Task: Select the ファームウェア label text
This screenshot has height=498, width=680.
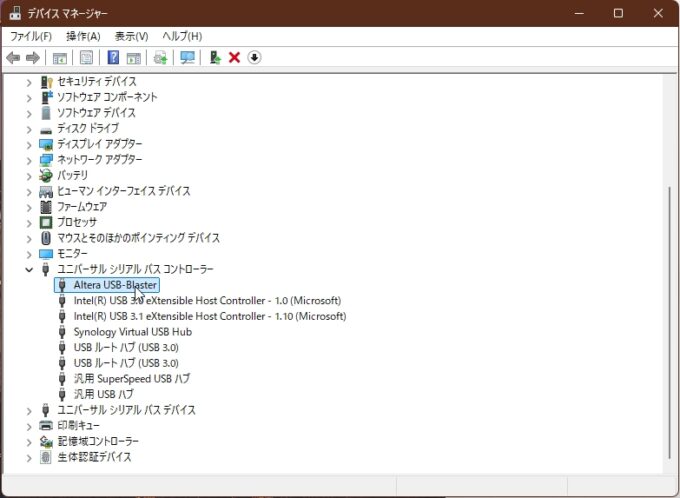Action: click(82, 206)
